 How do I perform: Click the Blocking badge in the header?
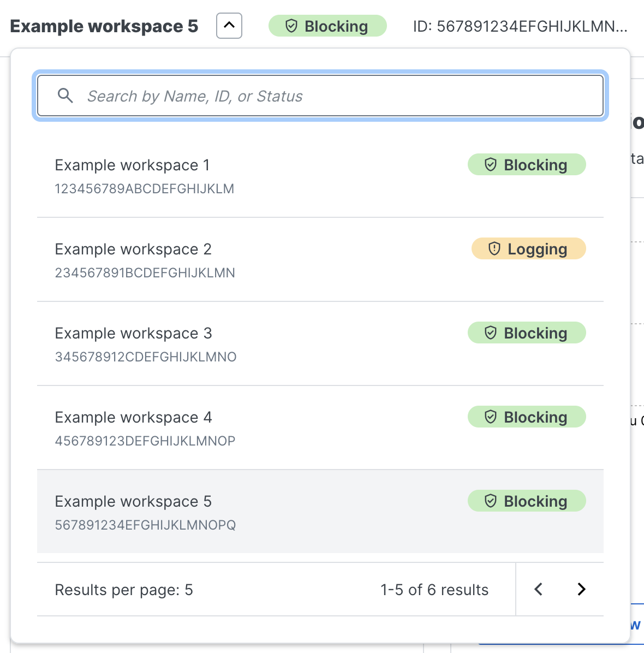[x=327, y=26]
